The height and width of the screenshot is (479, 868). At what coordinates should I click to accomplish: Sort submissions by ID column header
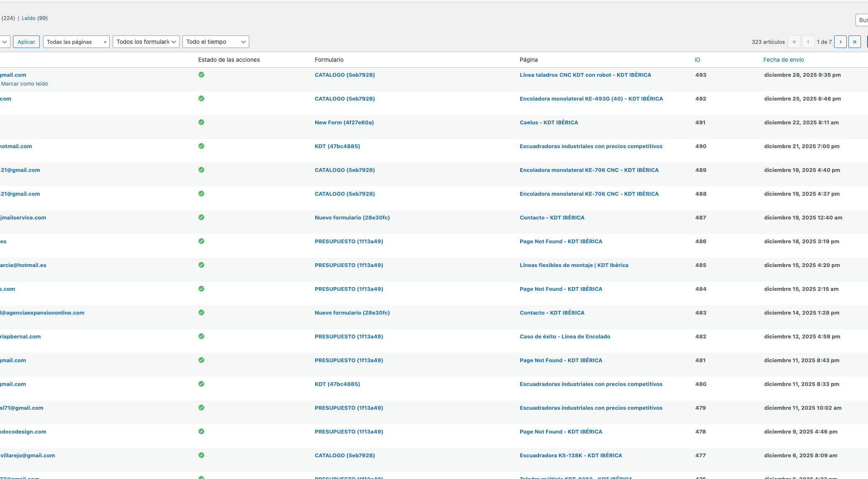[697, 60]
